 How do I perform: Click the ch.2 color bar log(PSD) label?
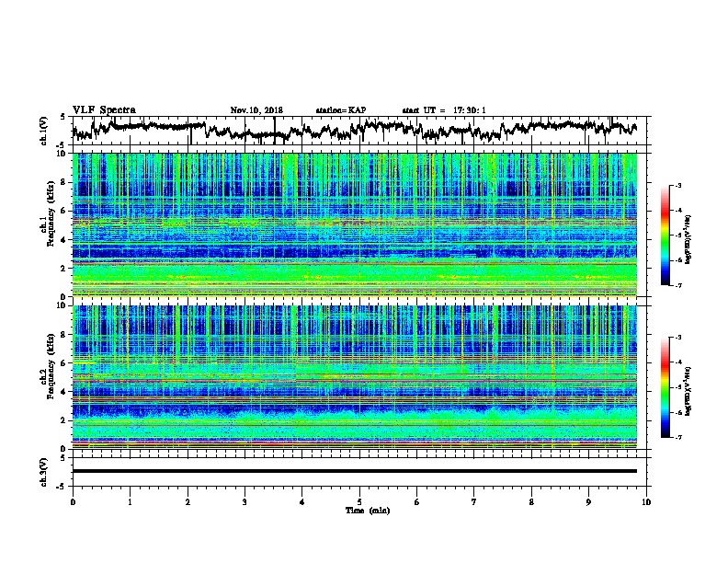point(689,391)
